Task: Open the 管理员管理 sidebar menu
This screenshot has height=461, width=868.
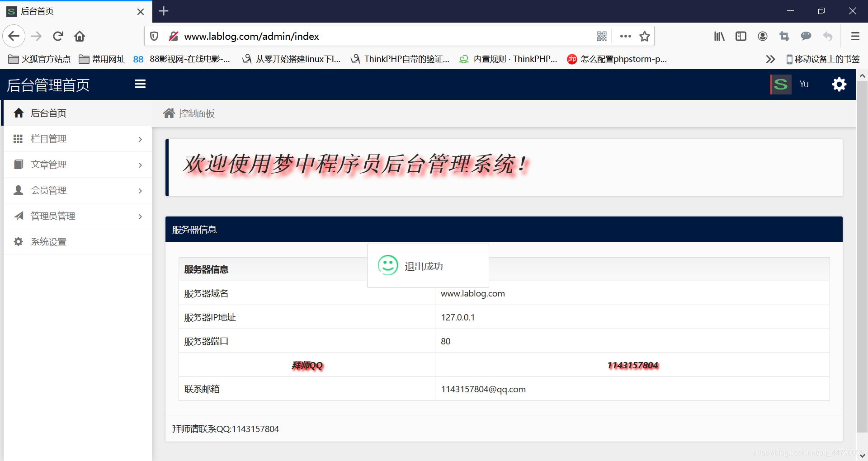Action: pyautogui.click(x=78, y=216)
